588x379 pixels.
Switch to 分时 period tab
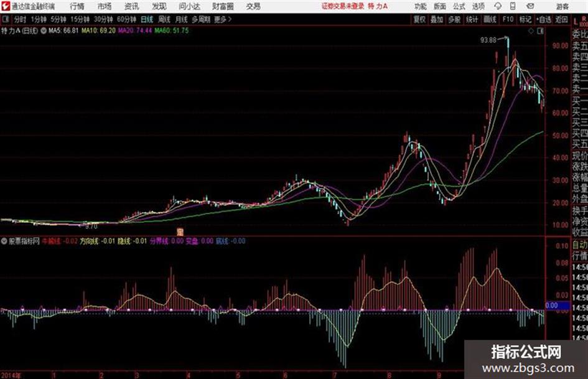(x=21, y=19)
